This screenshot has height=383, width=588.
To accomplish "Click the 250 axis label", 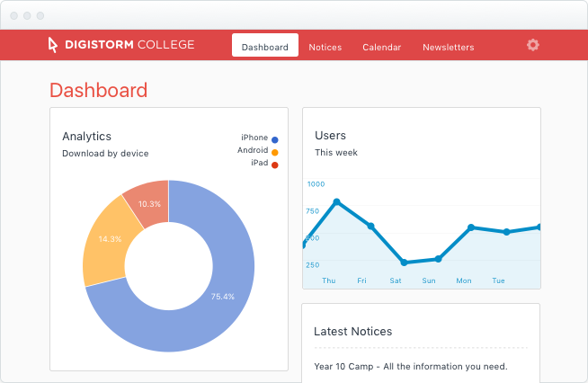I will (x=312, y=265).
